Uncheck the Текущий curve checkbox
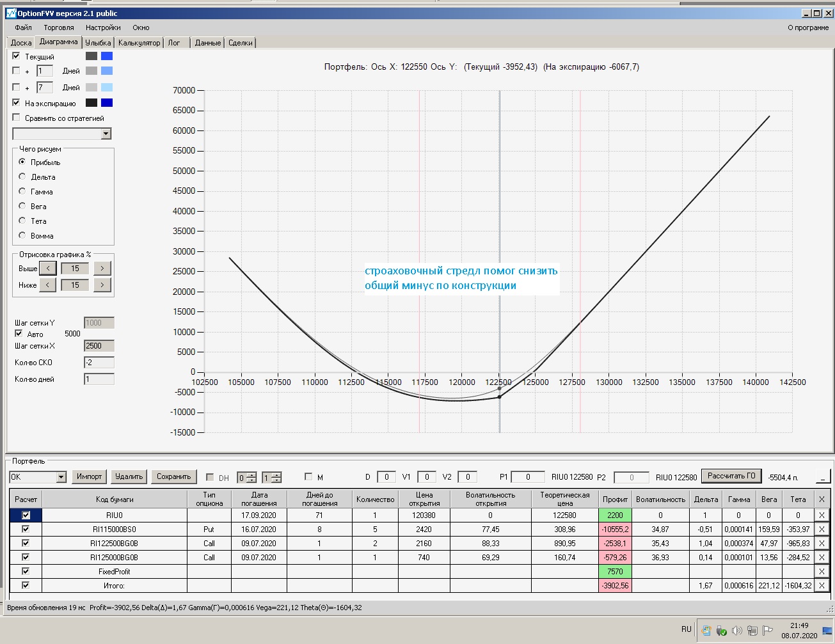 click(x=17, y=56)
